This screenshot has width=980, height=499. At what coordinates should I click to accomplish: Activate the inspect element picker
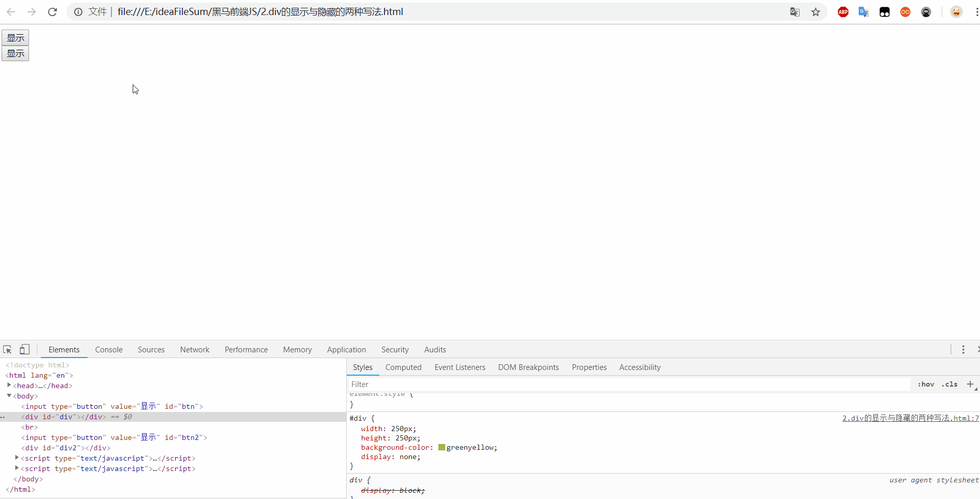(x=7, y=350)
